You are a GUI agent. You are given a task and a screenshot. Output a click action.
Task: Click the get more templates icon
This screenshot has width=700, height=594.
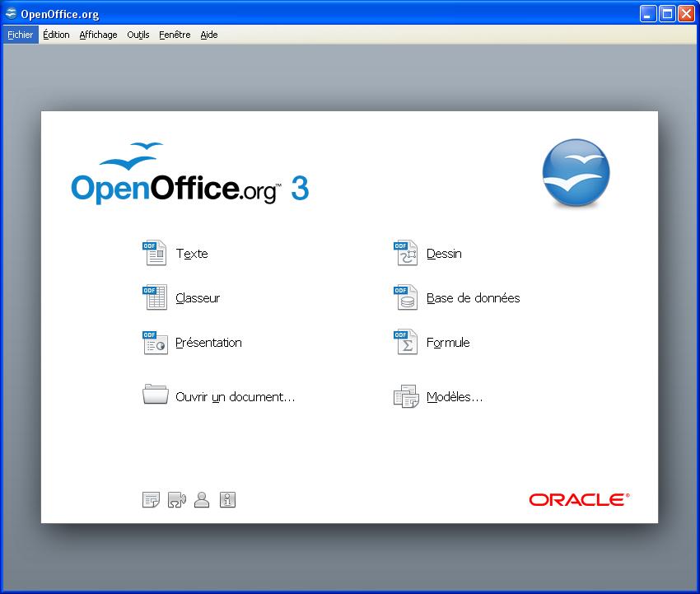(151, 499)
